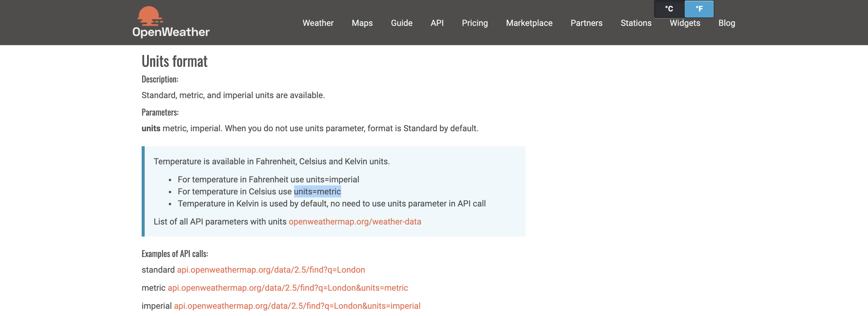Open the Partners page

(x=586, y=23)
